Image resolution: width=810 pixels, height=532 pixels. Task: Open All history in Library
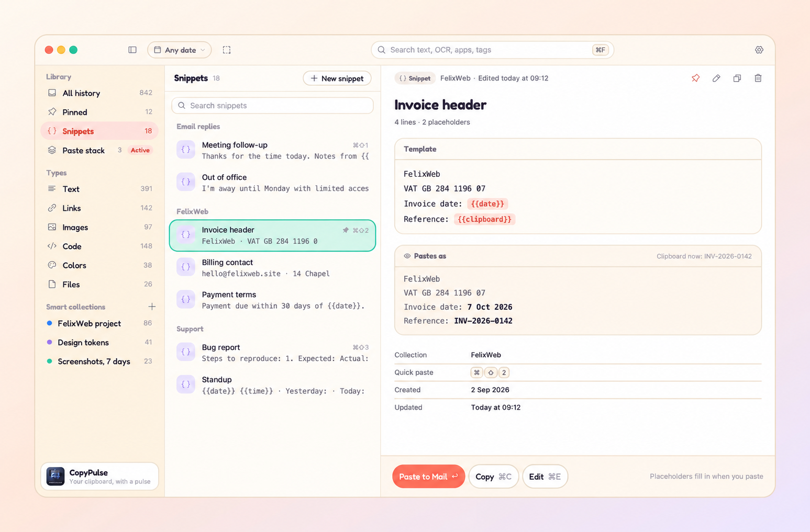[x=99, y=93]
